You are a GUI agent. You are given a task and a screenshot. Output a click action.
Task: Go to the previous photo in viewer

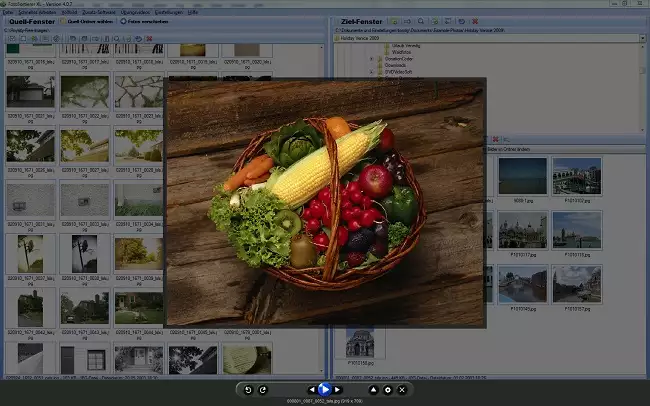[311, 389]
